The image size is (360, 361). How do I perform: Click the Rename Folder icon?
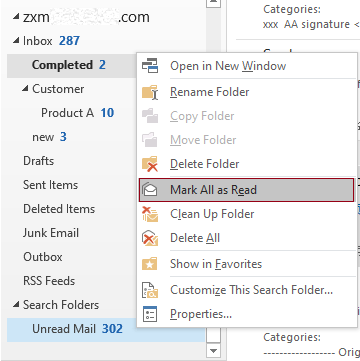click(x=150, y=92)
